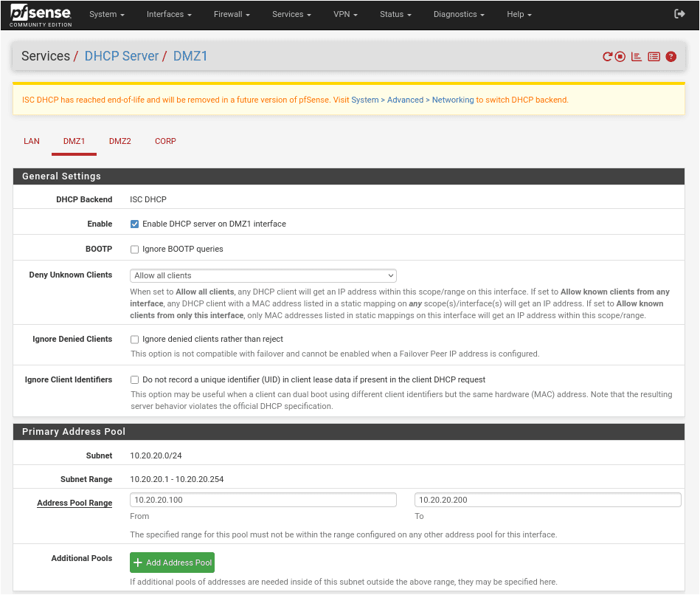Switch to the CORP tab
Image resolution: width=700 pixels, height=595 pixels.
pos(165,141)
